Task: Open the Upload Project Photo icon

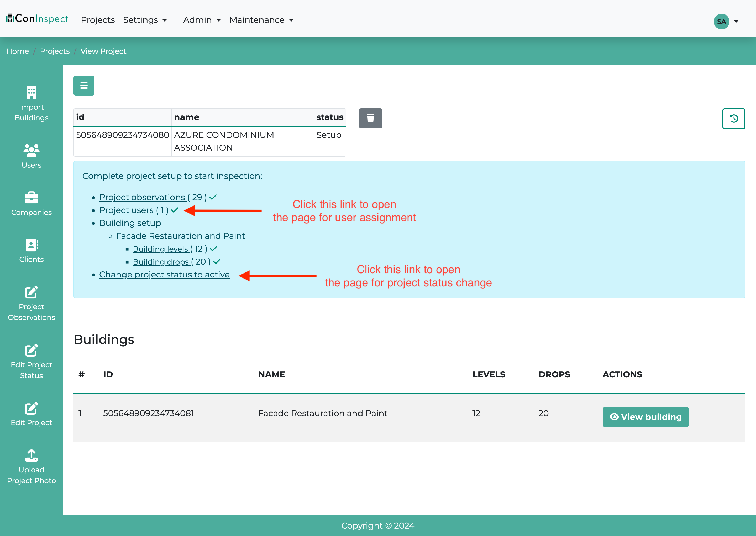Action: [31, 455]
